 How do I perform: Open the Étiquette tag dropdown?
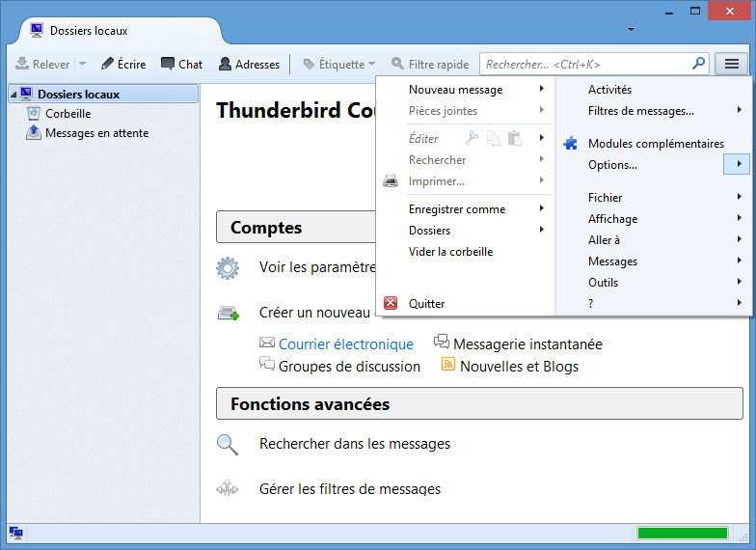point(339,64)
